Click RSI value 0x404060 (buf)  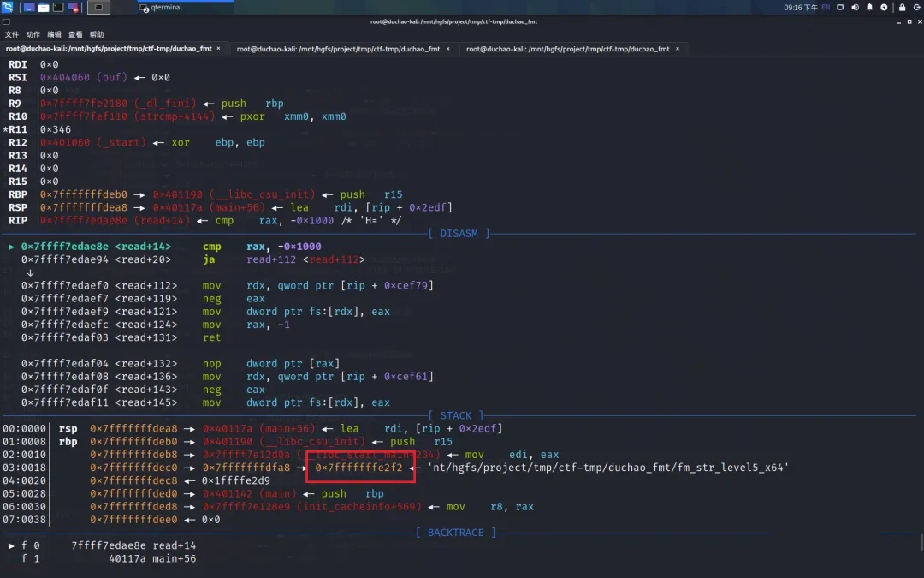(84, 77)
